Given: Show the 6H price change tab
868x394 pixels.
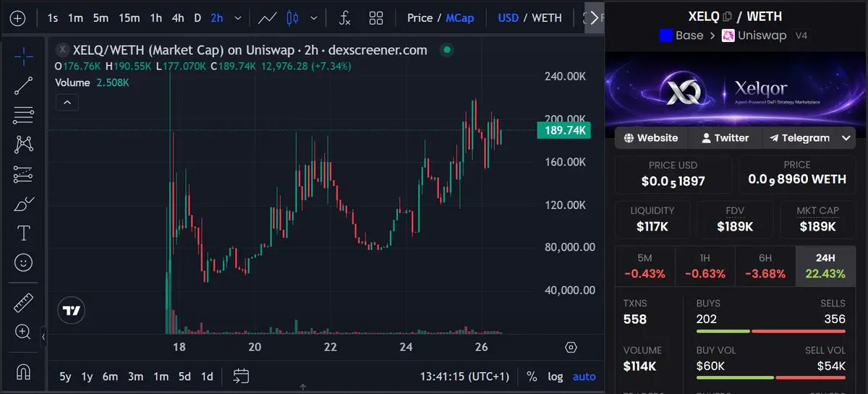Looking at the screenshot, I should point(765,266).
